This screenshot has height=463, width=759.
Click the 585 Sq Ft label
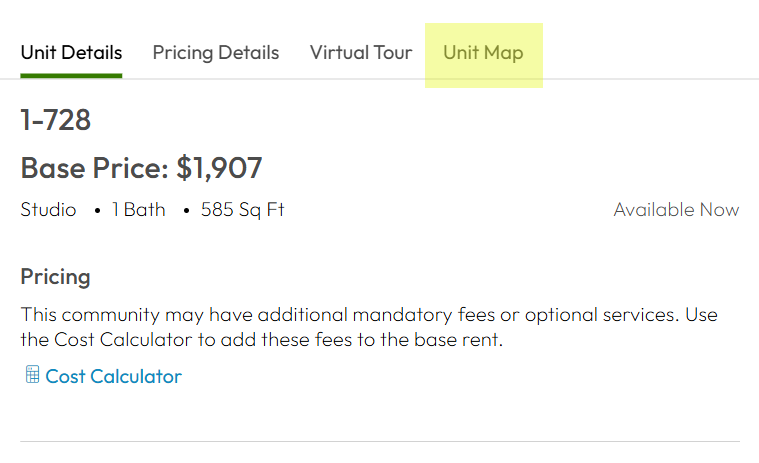point(242,210)
